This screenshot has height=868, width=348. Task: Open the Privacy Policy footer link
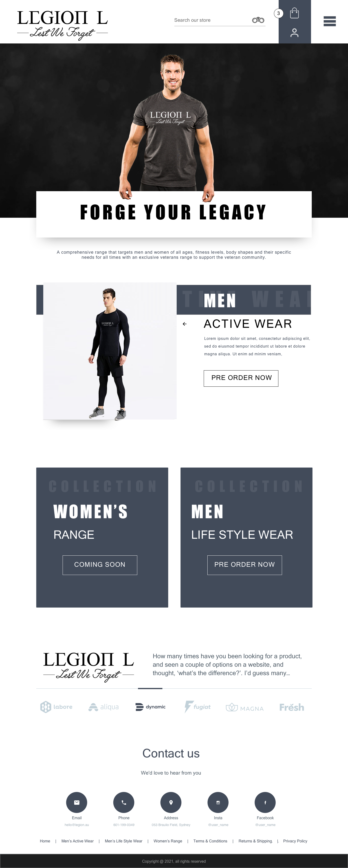pyautogui.click(x=295, y=841)
